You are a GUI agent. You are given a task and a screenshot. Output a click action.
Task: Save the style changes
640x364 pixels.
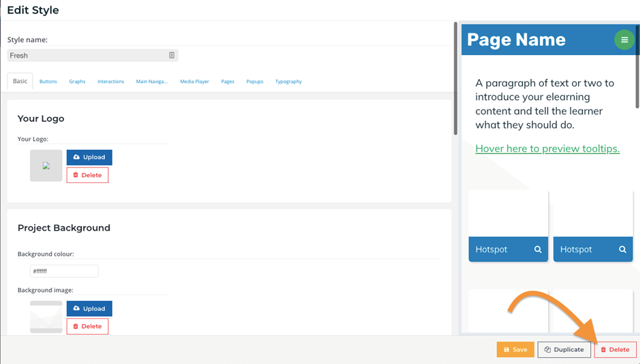point(515,350)
